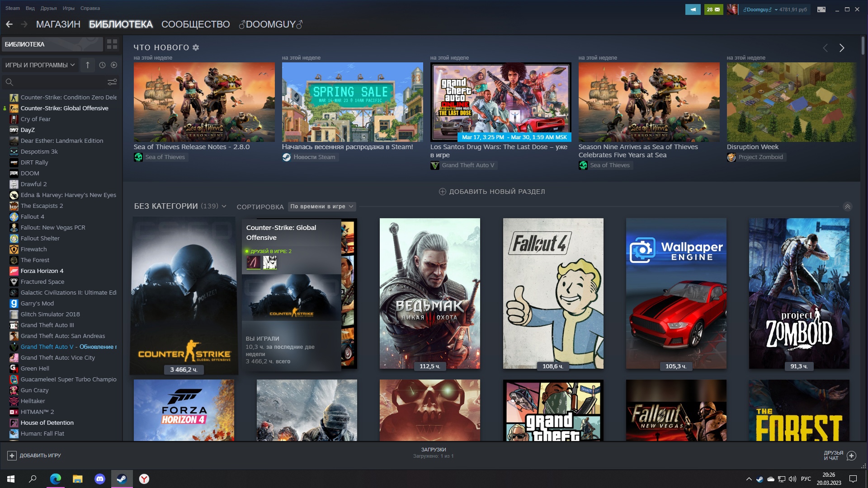Switch to Big Picture mode icon
This screenshot has width=868, height=488.
[x=821, y=9]
